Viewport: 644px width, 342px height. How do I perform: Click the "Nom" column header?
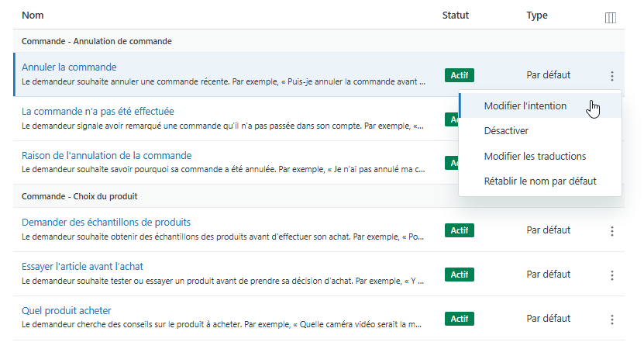coord(33,16)
